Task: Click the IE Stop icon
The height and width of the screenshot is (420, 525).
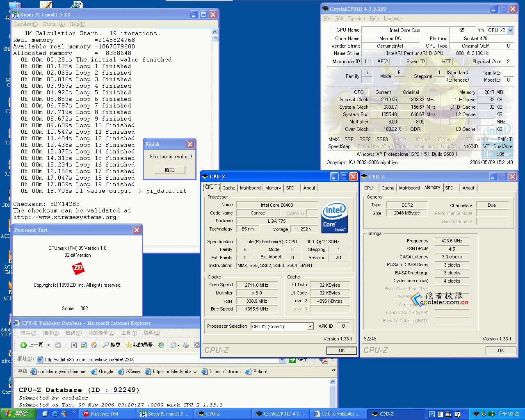Action: click(x=74, y=345)
